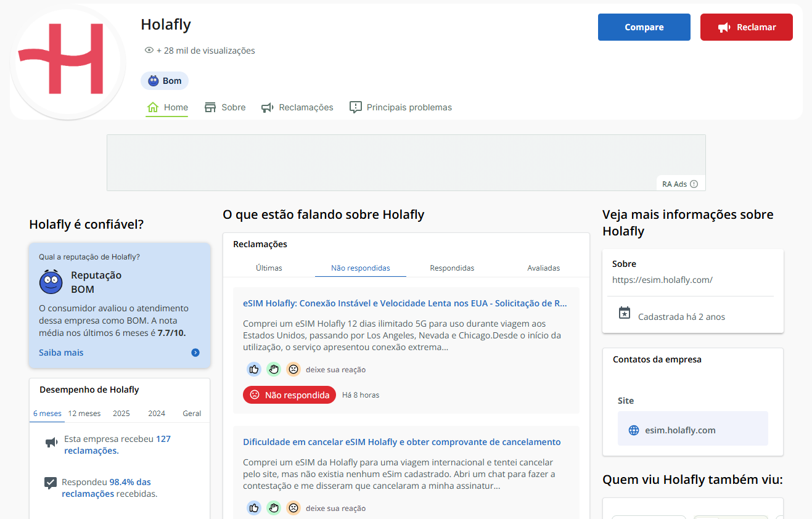Click the RA Ads info icon
Screen dimensions: 812x519
pyautogui.click(x=694, y=184)
